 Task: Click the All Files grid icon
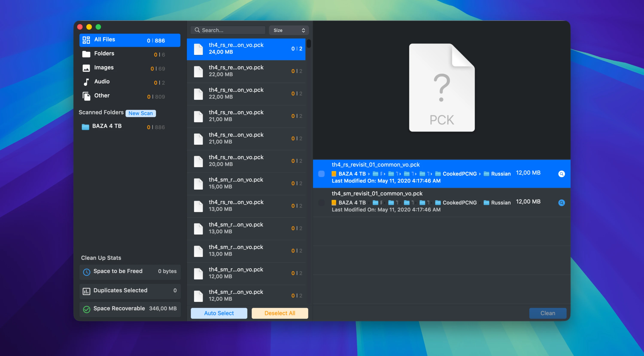(86, 40)
